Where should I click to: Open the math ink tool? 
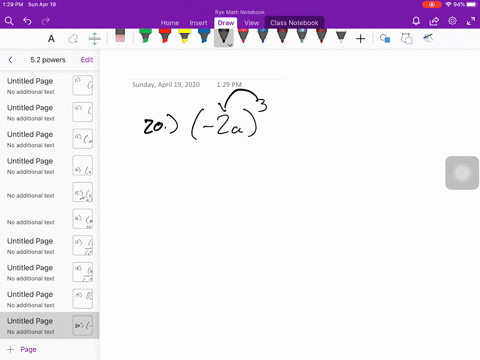[428, 38]
